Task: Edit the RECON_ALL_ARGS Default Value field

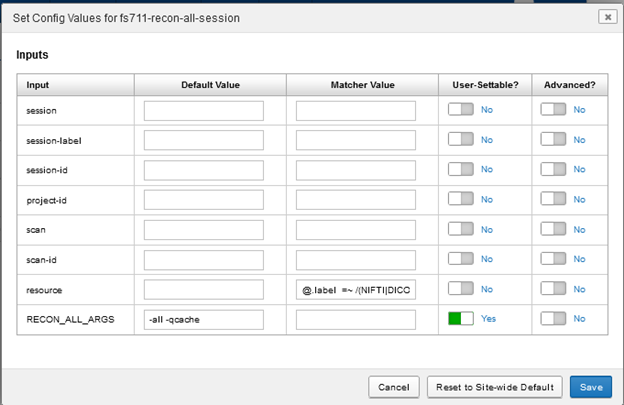Action: click(203, 320)
